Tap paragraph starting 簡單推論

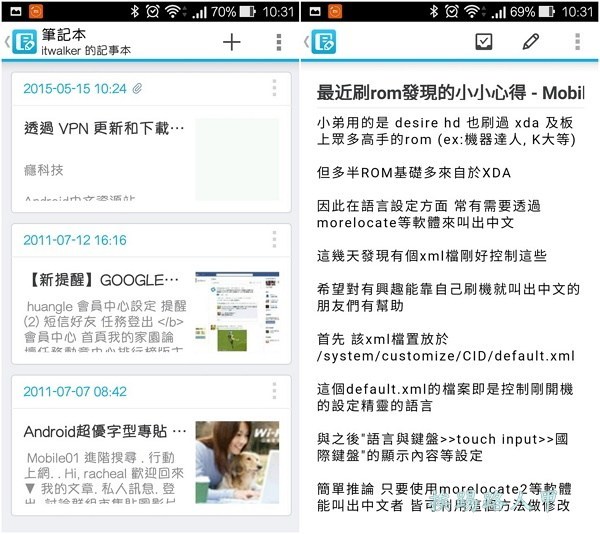pyautogui.click(x=444, y=497)
